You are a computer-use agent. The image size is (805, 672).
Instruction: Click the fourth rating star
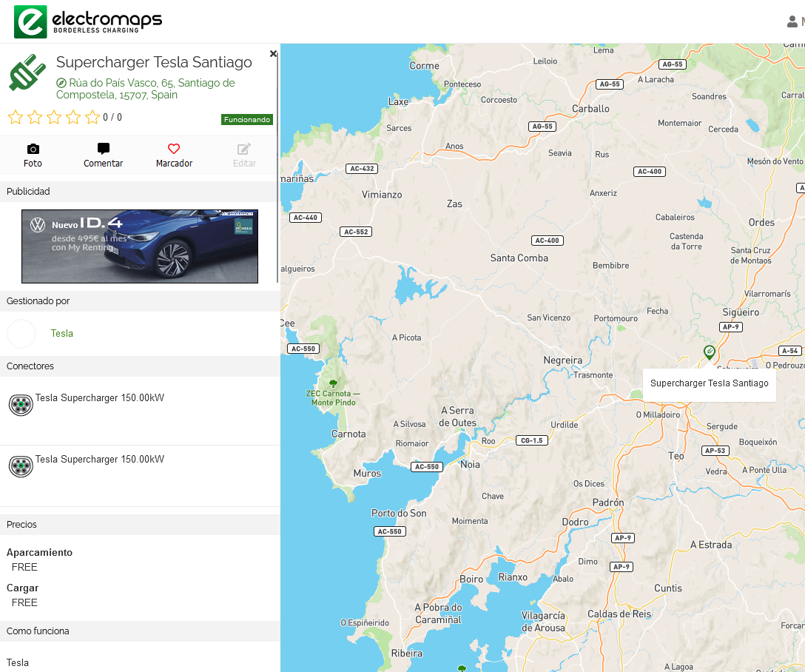pos(73,117)
